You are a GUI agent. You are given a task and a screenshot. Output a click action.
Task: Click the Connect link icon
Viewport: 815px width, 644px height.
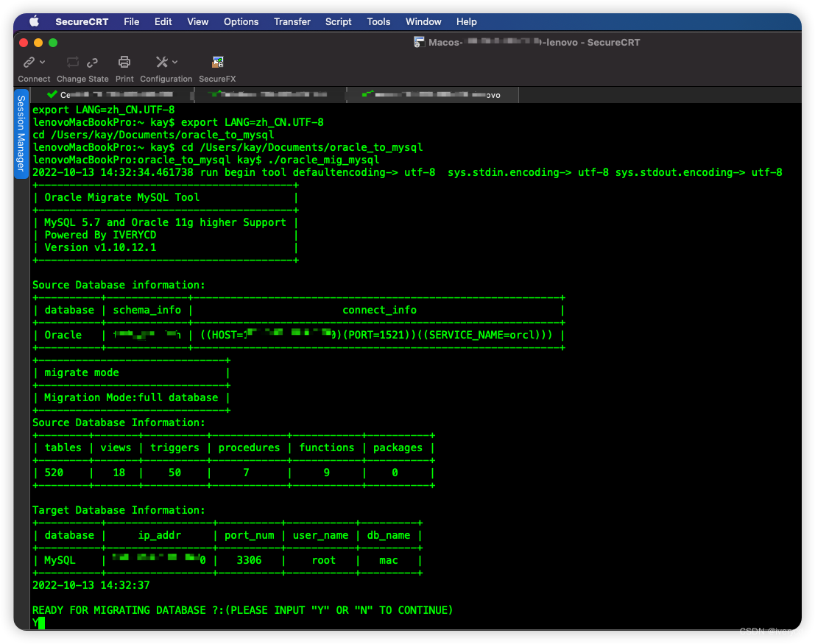click(x=29, y=62)
